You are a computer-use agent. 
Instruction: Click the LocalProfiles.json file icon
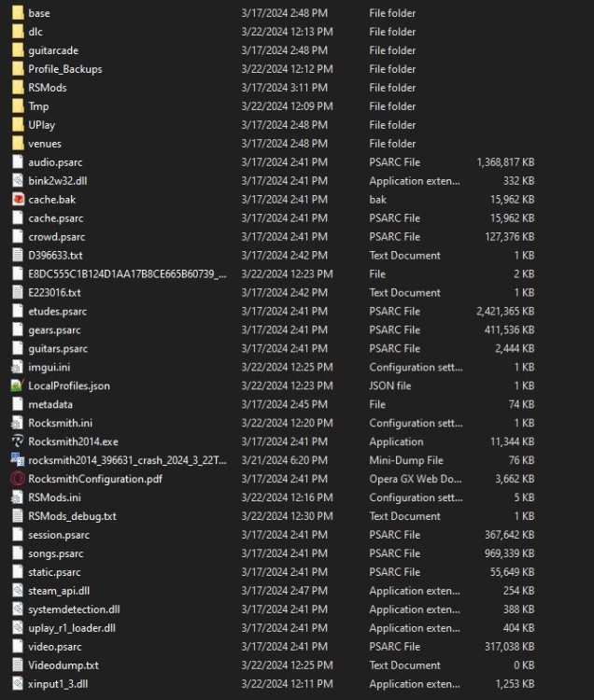coord(18,385)
